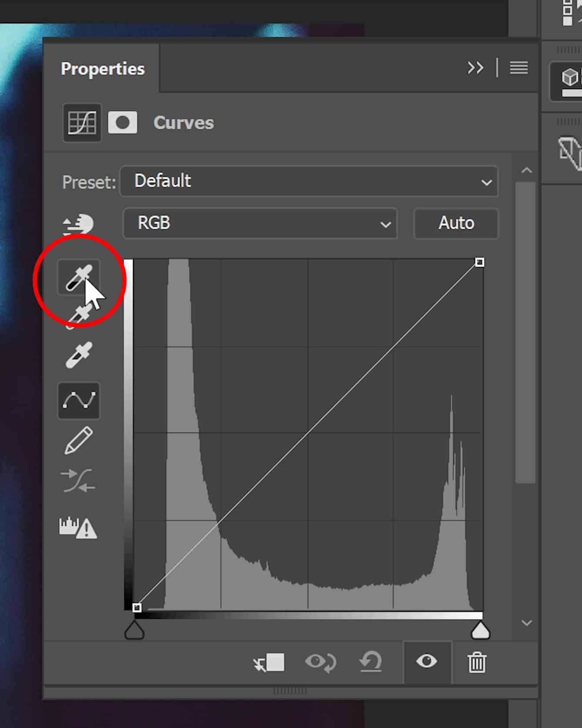Click the Curves adjustment icon

pos(82,123)
